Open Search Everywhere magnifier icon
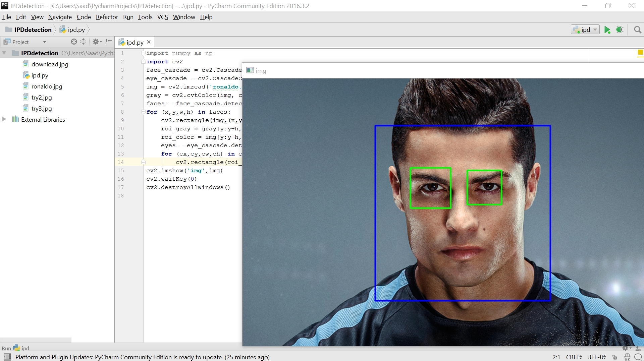This screenshot has width=644, height=361. [x=638, y=30]
